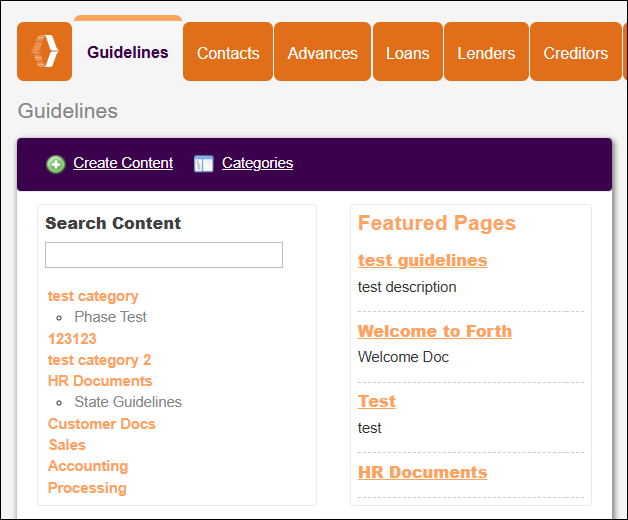
Task: Click the 'Welcome Doc' description text
Action: click(x=403, y=357)
